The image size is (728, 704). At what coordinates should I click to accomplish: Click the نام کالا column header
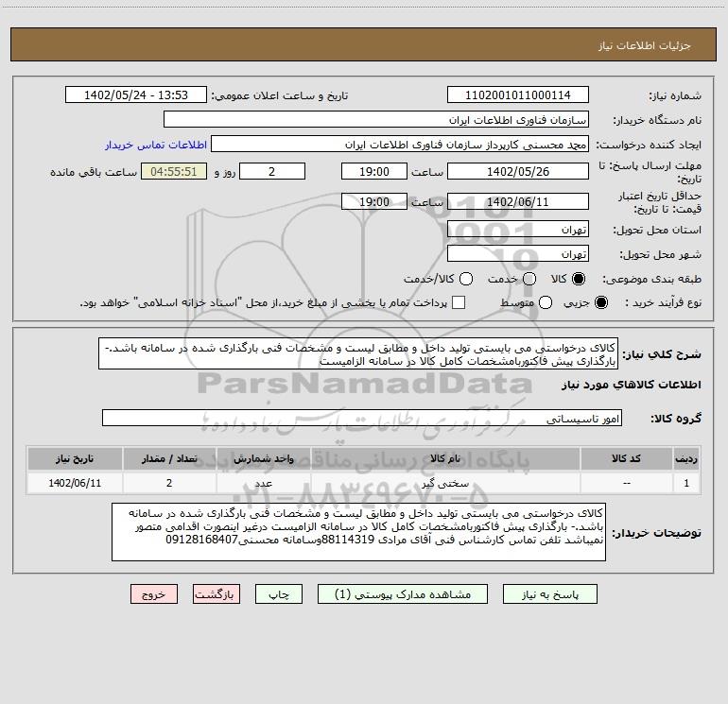(x=445, y=459)
